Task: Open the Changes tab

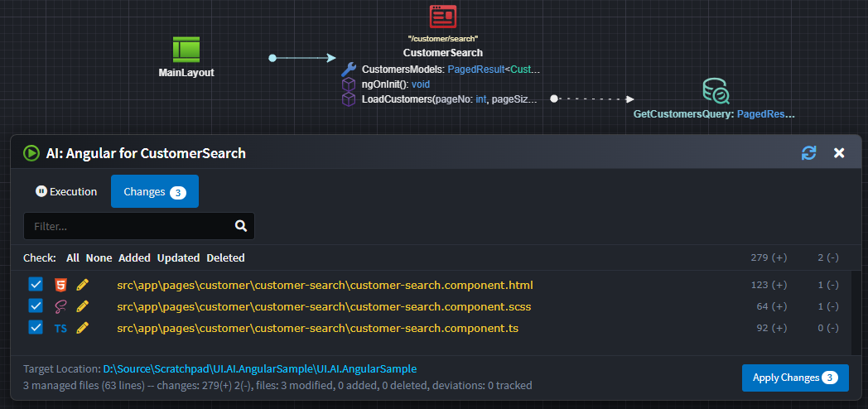Action: coord(154,191)
